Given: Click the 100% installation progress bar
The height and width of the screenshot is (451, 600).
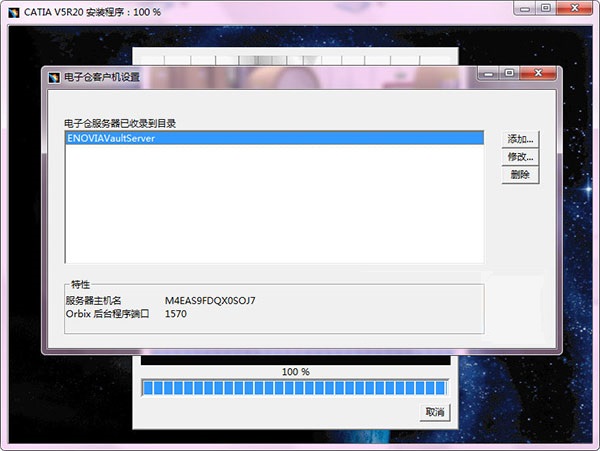Looking at the screenshot, I should click(x=295, y=388).
